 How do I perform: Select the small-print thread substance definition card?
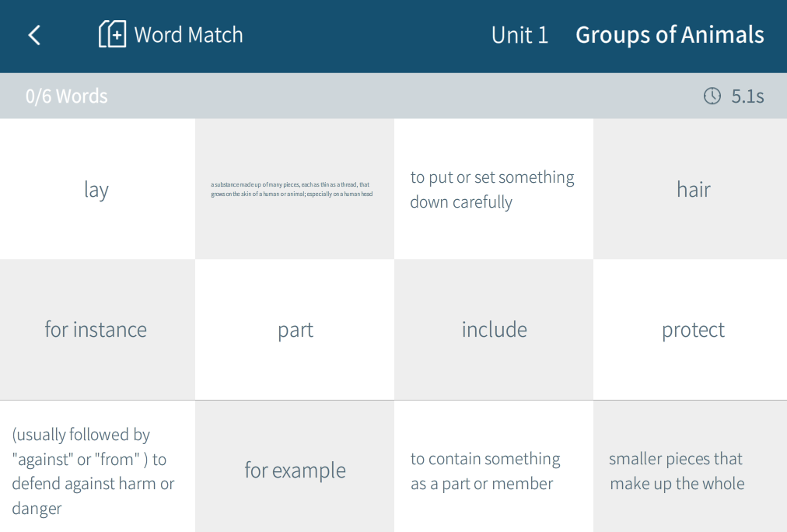(x=294, y=189)
